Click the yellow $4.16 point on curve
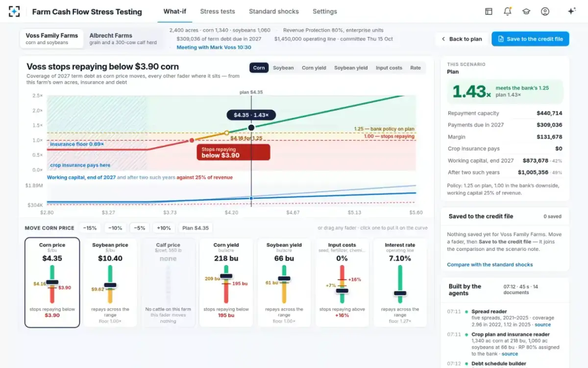 click(x=226, y=132)
